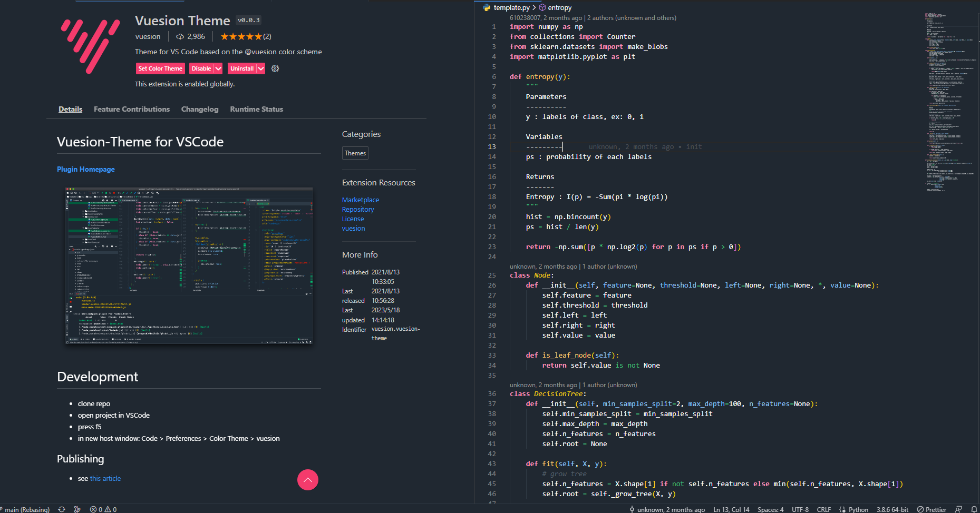Switch to the Details tab
The height and width of the screenshot is (513, 980).
tap(71, 109)
